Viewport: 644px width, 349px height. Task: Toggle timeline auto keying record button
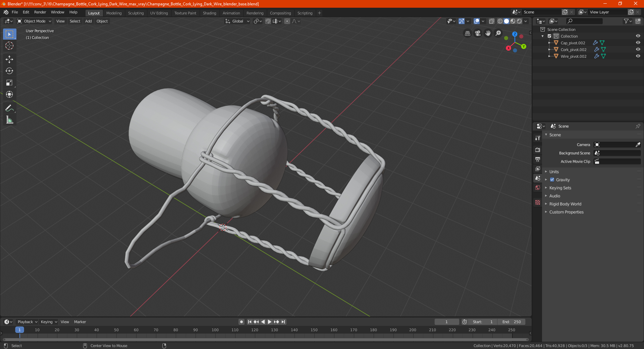241,322
